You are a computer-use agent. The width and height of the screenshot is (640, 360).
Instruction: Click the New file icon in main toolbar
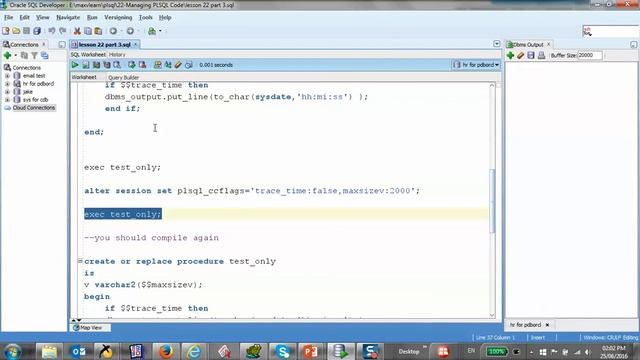(x=6, y=31)
